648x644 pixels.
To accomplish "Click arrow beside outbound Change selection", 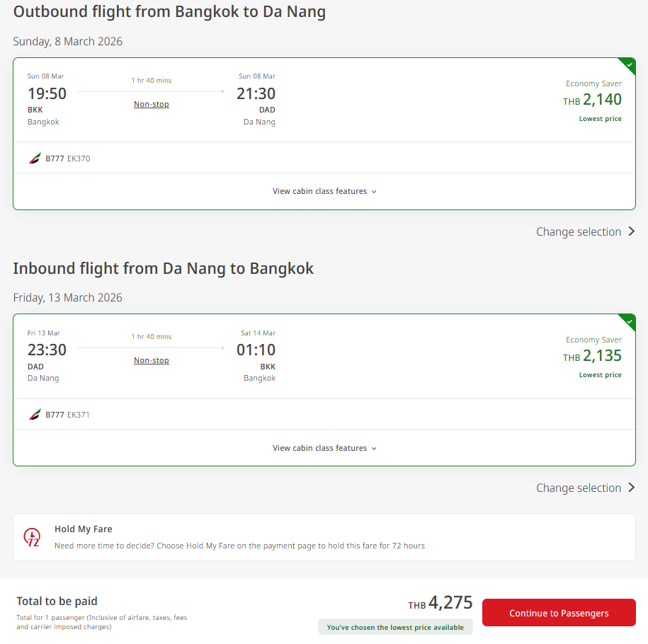I will click(632, 231).
